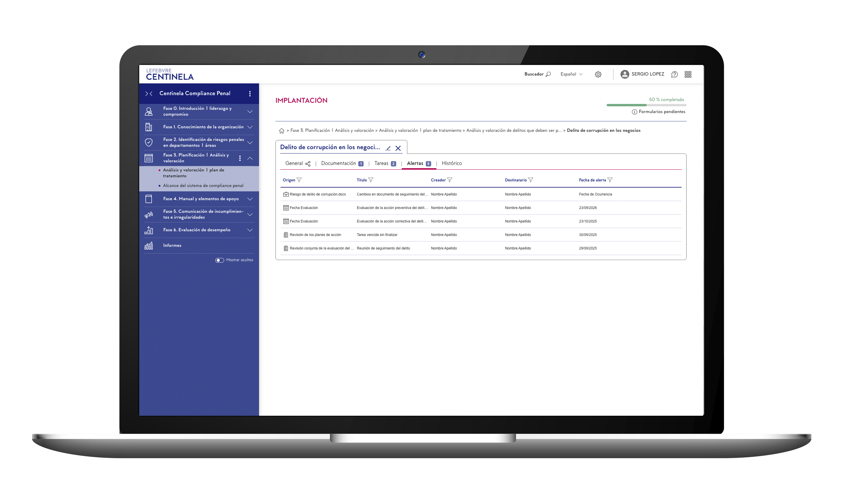Screen dimensions: 844x504
Task: Click the Buscador search icon
Action: tap(548, 74)
